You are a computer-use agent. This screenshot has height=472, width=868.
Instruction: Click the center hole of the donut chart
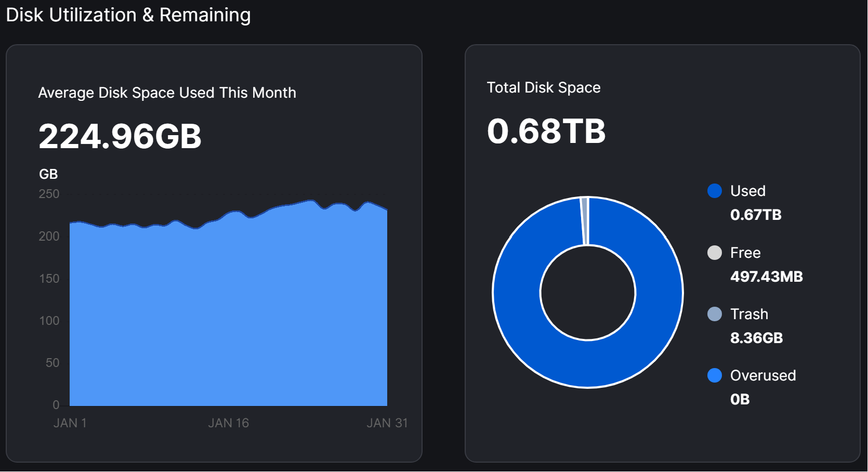click(x=588, y=293)
